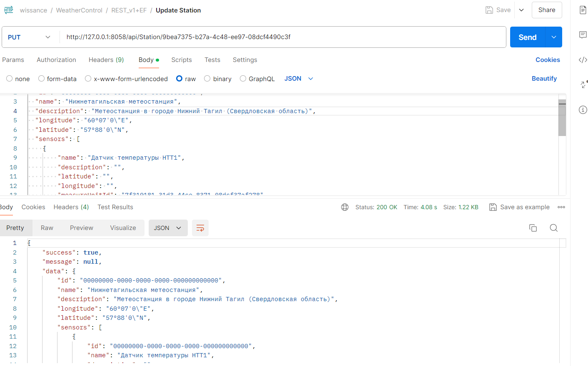
Task: Go to WeatherControl breadcrumb
Action: 79,10
